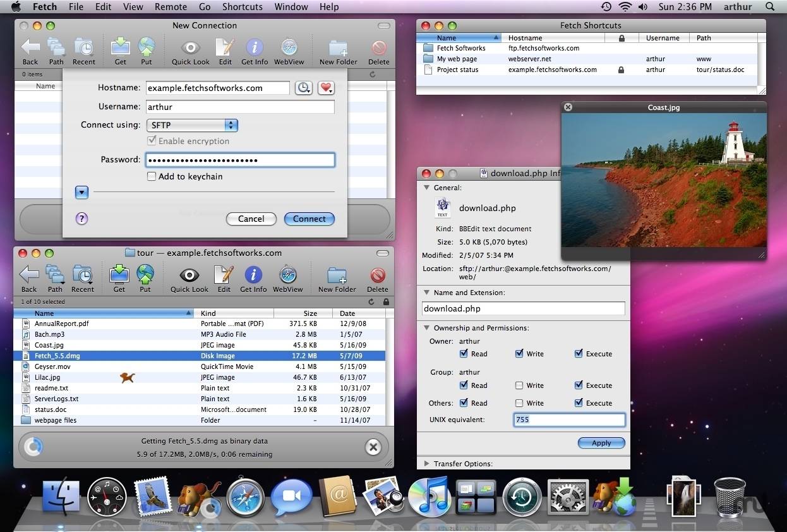
Task: Toggle Add to keychain checkbox
Action: click(152, 176)
